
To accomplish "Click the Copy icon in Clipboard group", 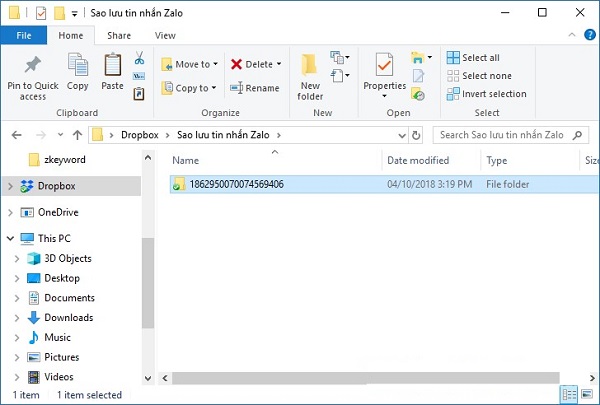I will 77,68.
